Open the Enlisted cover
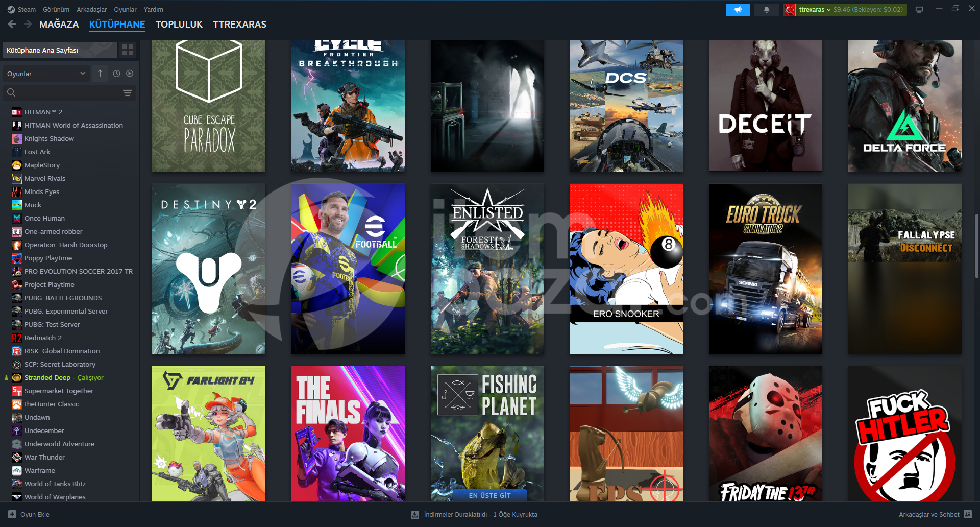Screen dimensions: 980x527 487,269
